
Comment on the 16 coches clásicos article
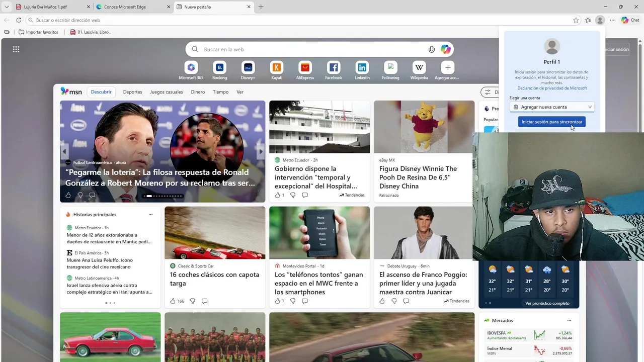pyautogui.click(x=204, y=301)
